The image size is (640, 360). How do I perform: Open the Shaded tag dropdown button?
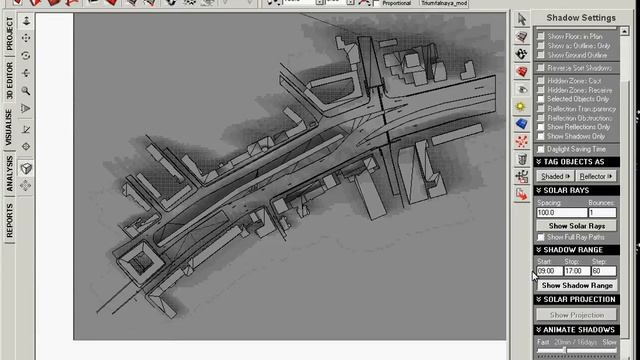point(555,176)
